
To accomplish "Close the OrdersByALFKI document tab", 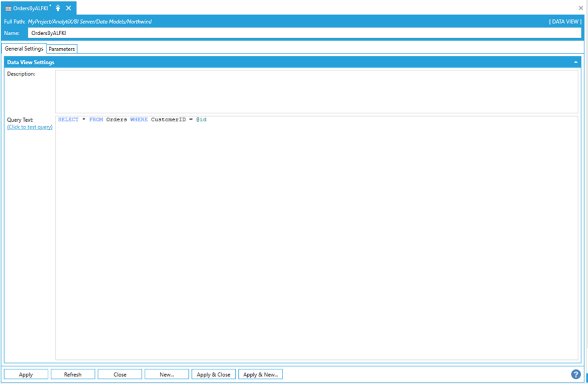I will (68, 8).
